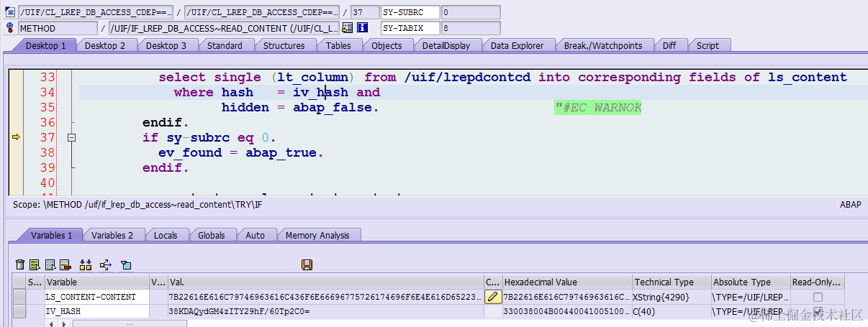Switch to the Desktop 1 tab

click(x=45, y=45)
